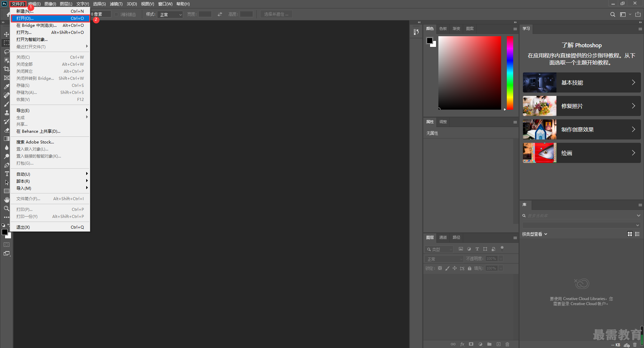Select the Zoom magnifier tool
The image size is (644, 348).
click(6, 209)
